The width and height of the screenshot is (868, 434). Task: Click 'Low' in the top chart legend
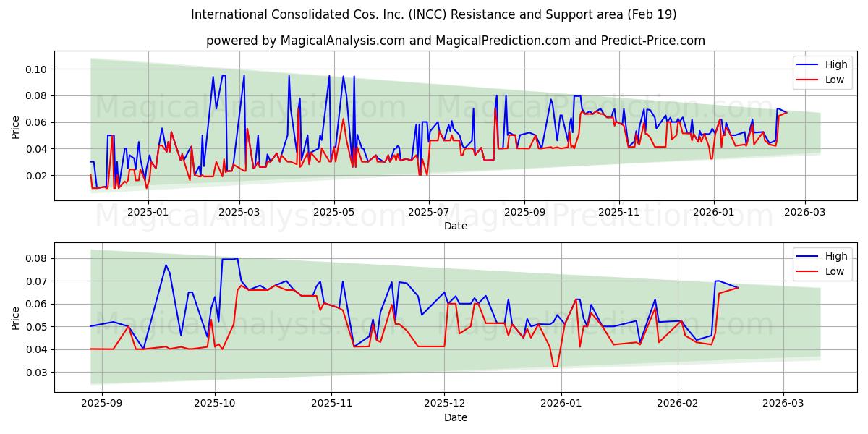coord(835,80)
